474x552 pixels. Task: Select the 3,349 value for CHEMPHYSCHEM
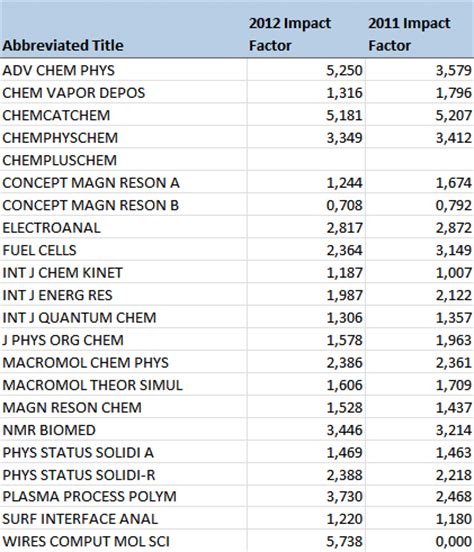[344, 138]
